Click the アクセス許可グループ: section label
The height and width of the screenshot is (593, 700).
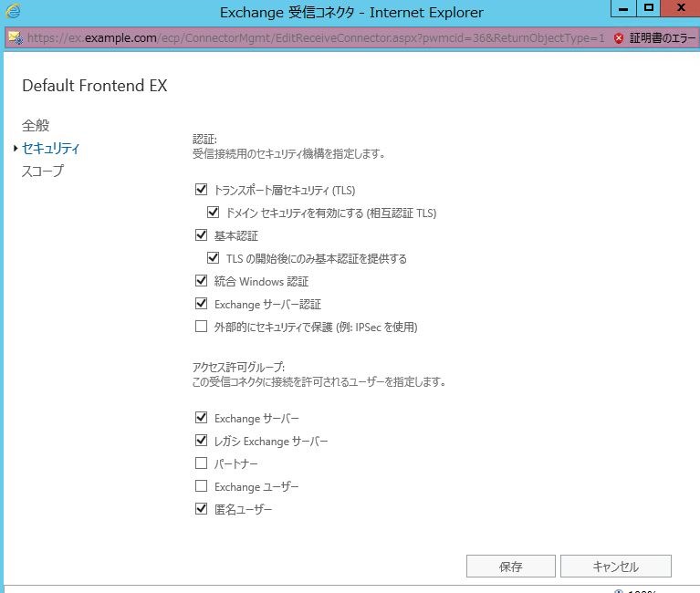tap(238, 368)
